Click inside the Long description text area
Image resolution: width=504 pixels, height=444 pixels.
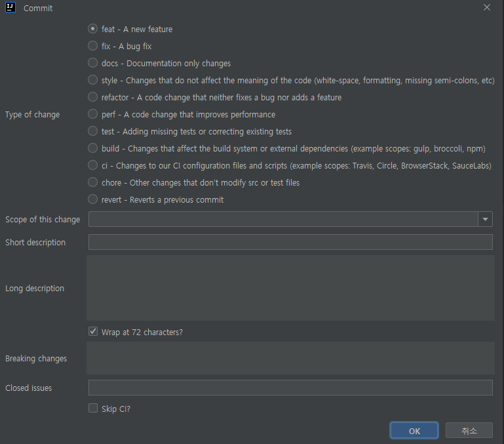click(290, 288)
